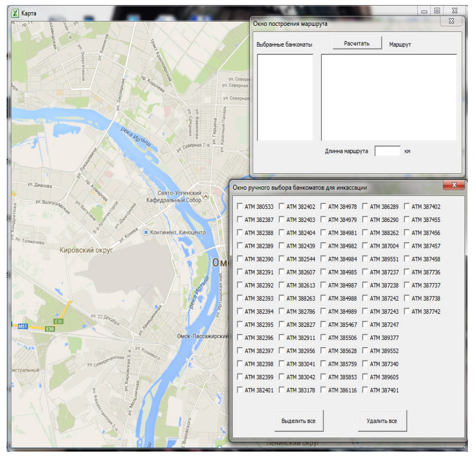Image resolution: width=476 pixels, height=456 pixels.
Task: Click the Excel icon in Карта title bar
Action: (15, 13)
